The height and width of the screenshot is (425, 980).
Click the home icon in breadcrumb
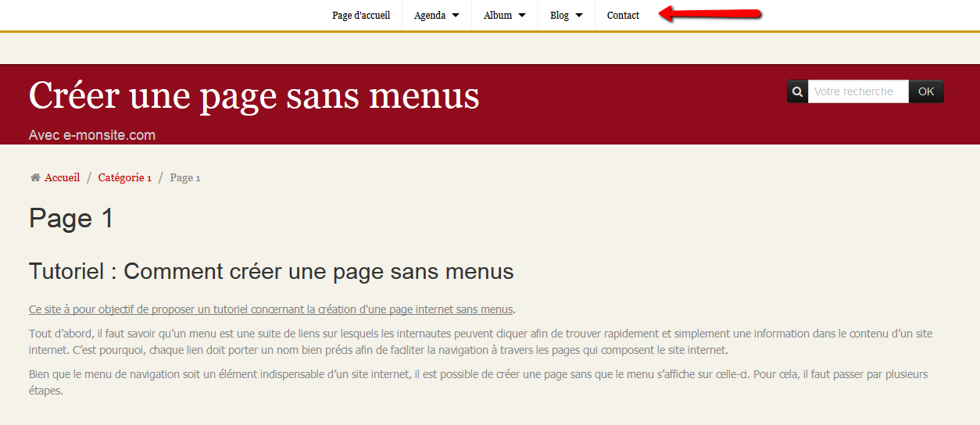(35, 177)
